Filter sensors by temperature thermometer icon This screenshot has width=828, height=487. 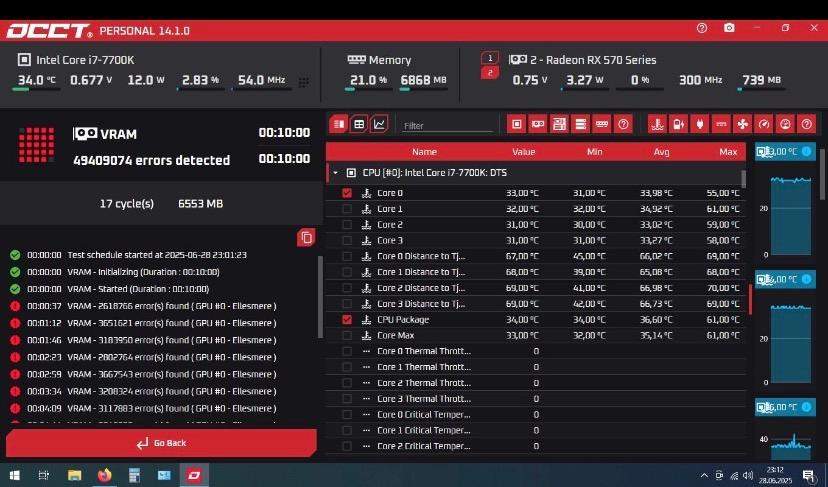pyautogui.click(x=657, y=124)
